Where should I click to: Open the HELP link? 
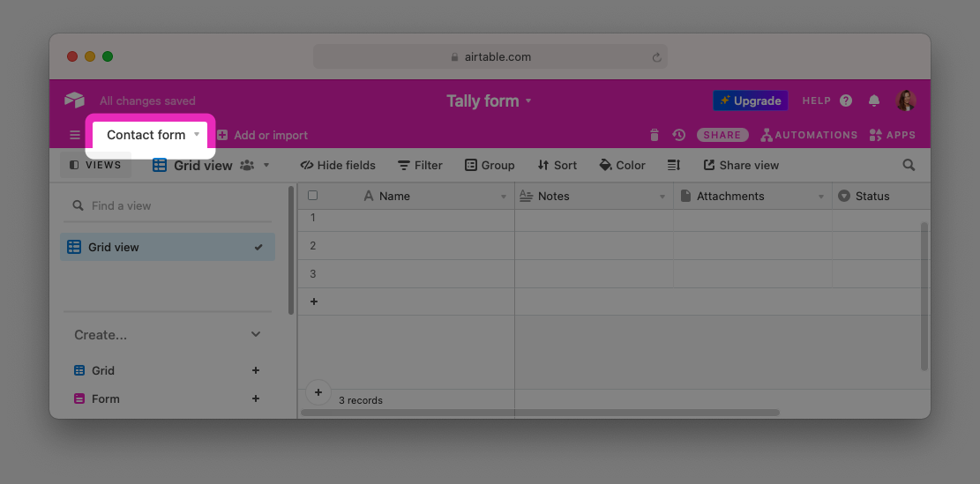point(816,101)
